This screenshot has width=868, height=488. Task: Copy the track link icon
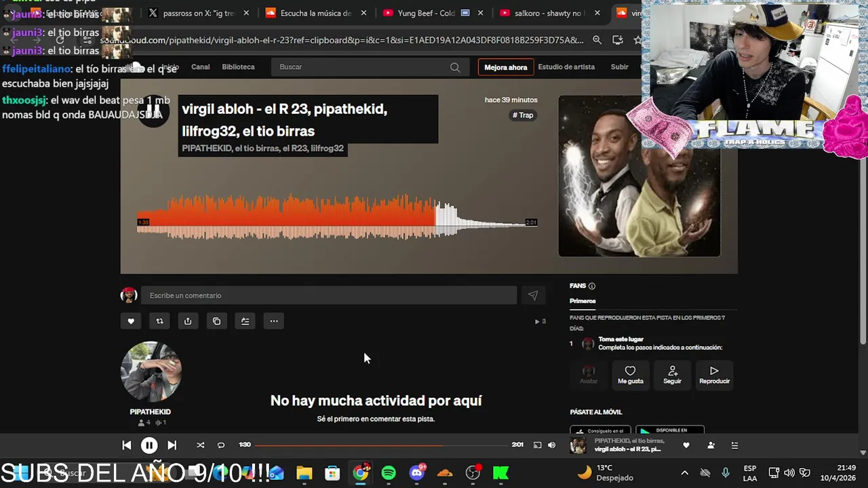[x=216, y=321]
